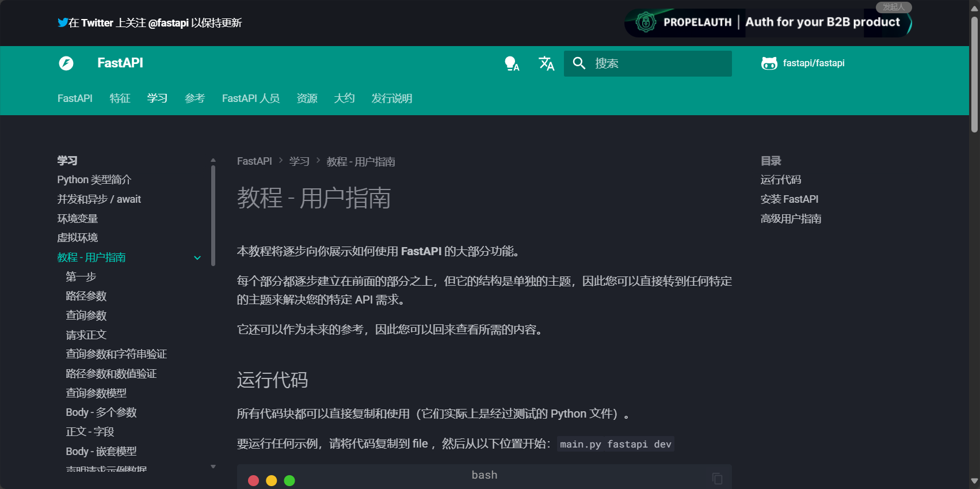Click the PropelAuth shield logo icon
This screenshot has height=489, width=980.
click(646, 22)
